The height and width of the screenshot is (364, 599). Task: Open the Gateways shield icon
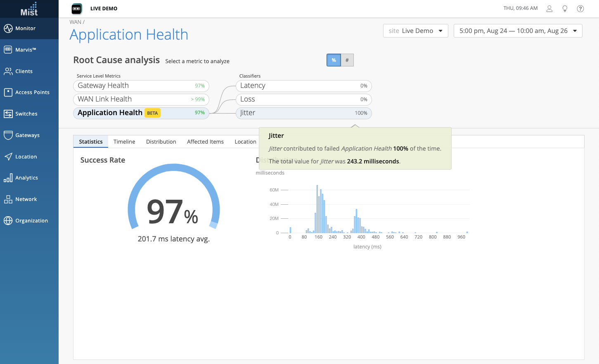coord(8,135)
